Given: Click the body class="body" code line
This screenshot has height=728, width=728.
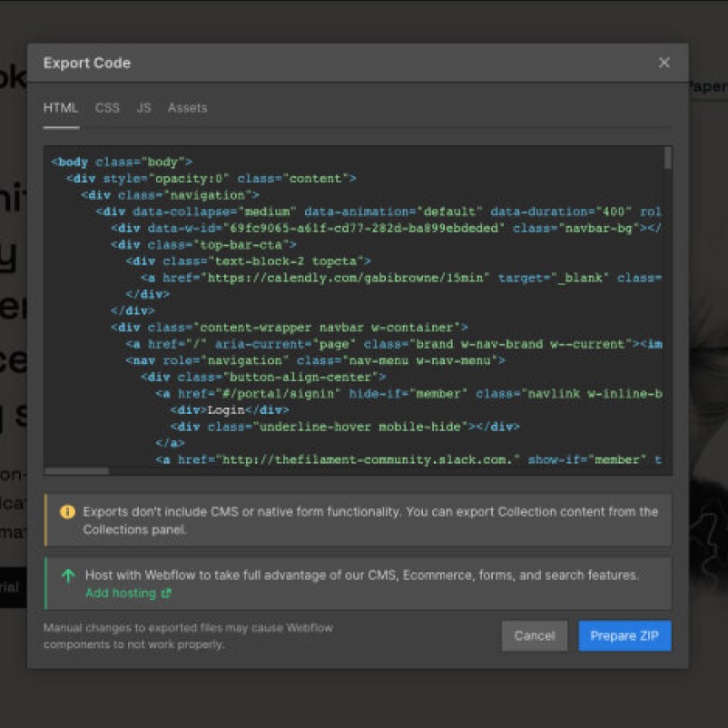Looking at the screenshot, I should pos(122,162).
